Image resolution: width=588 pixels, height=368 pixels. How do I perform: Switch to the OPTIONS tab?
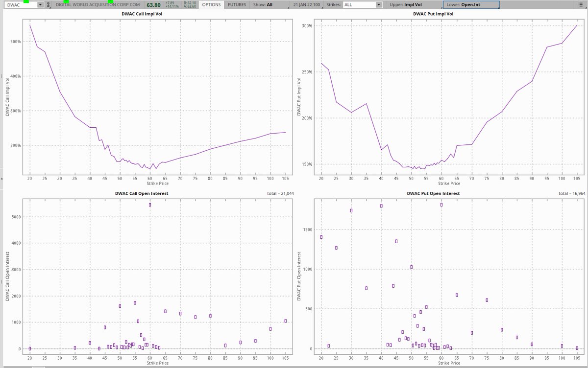tap(211, 4)
